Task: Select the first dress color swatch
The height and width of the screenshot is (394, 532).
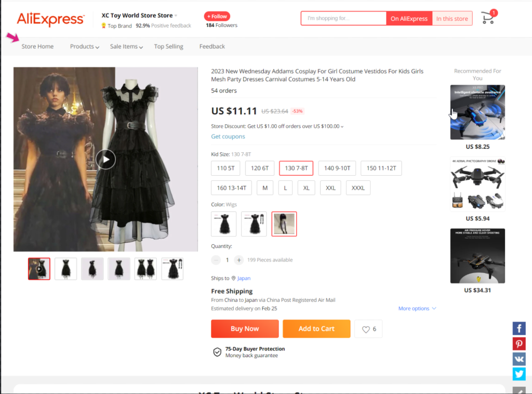Action: [x=224, y=224]
